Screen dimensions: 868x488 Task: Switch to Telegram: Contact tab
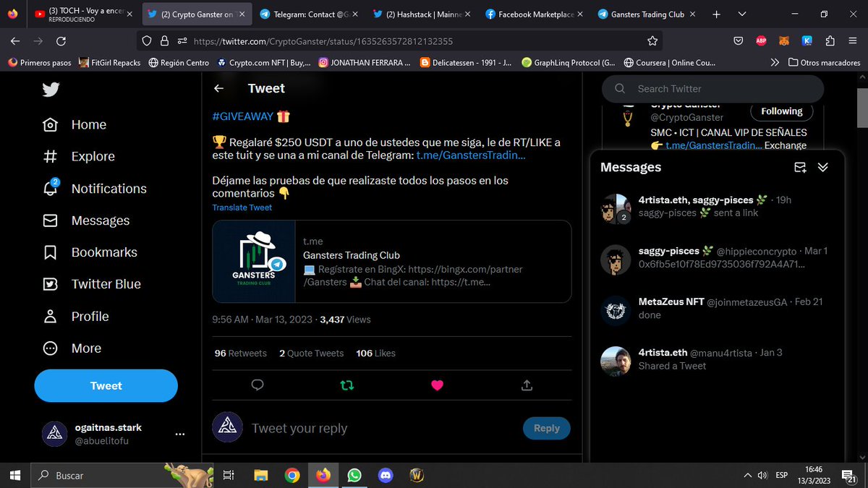tap(308, 14)
